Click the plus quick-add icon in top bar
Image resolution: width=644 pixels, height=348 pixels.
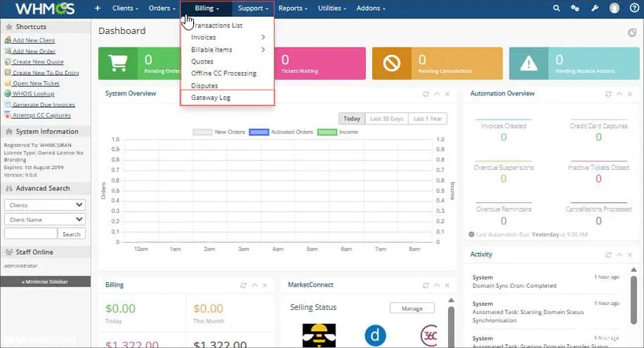click(x=98, y=8)
